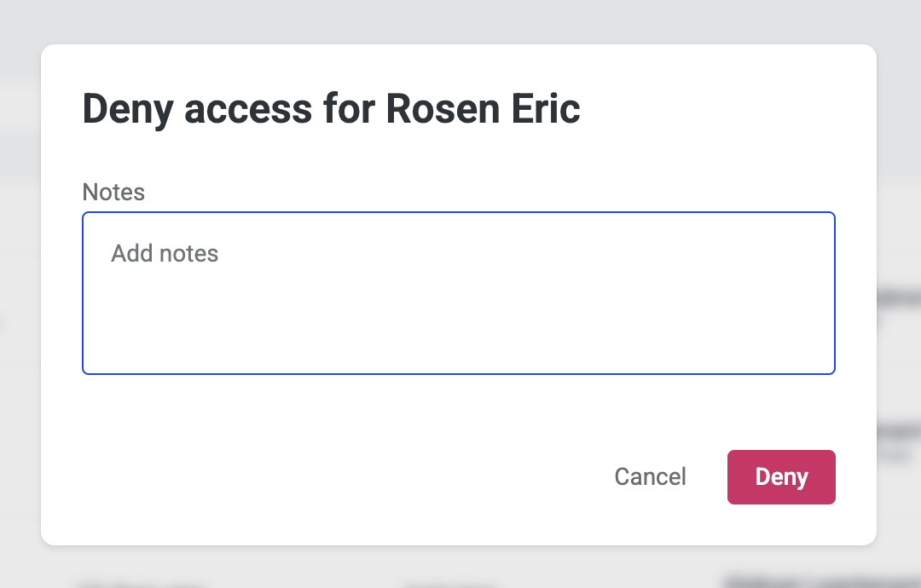Place cursor in the blue-outlined notes box

(459, 292)
